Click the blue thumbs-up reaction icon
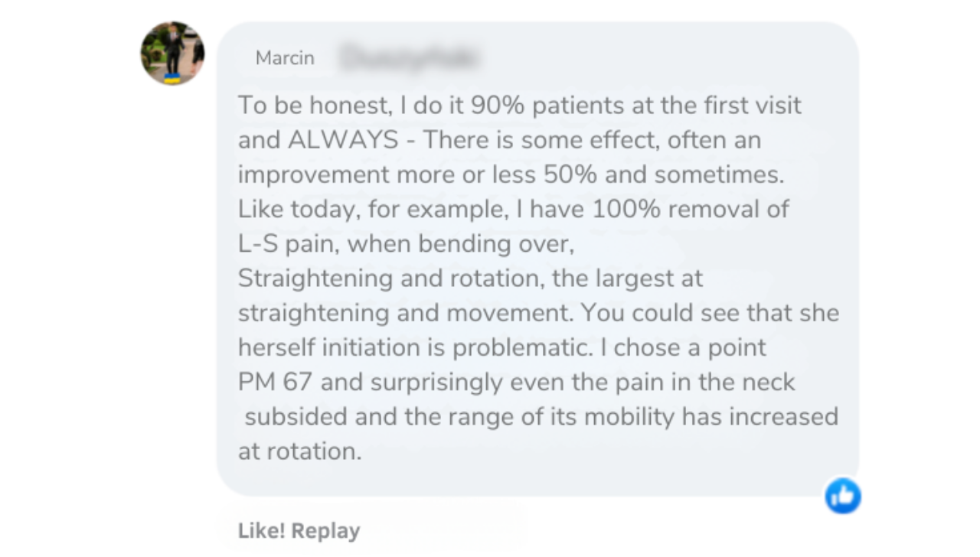This screenshot has width=980, height=557. click(x=842, y=496)
